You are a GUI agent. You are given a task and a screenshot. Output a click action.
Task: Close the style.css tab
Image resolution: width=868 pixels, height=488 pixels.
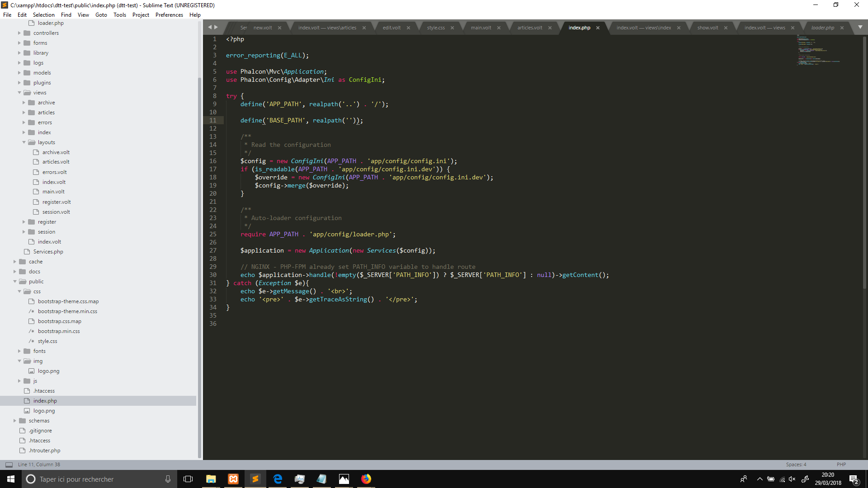452,28
